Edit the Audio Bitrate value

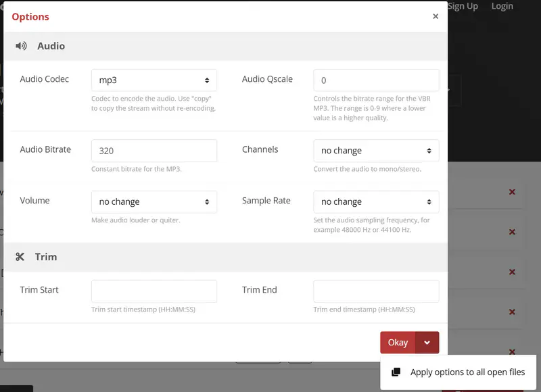(x=154, y=150)
